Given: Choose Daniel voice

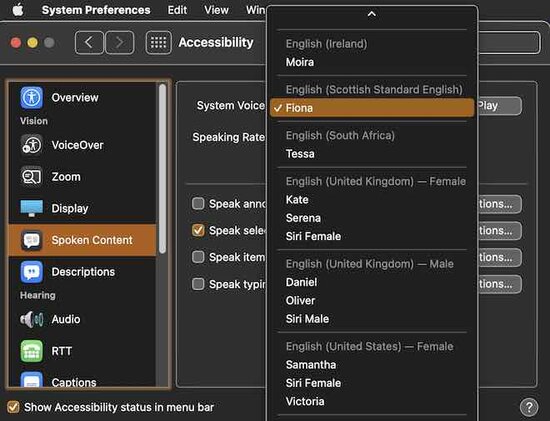Looking at the screenshot, I should pos(372,282).
